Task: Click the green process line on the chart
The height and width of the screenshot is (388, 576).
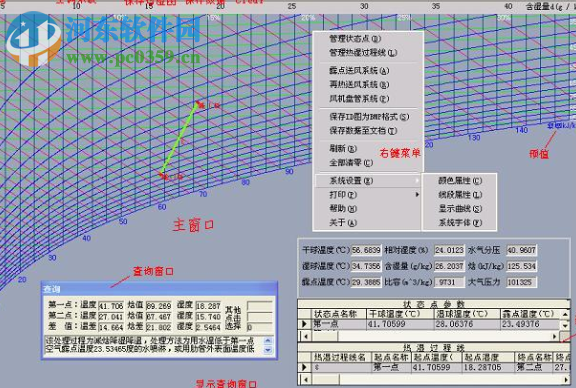Action: pyautogui.click(x=180, y=140)
